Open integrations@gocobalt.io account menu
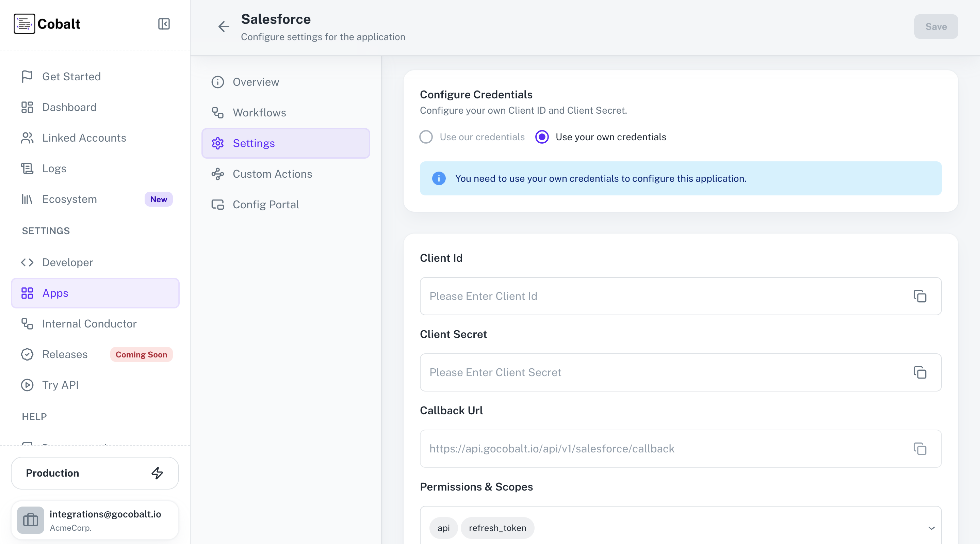The image size is (980, 544). click(x=105, y=519)
